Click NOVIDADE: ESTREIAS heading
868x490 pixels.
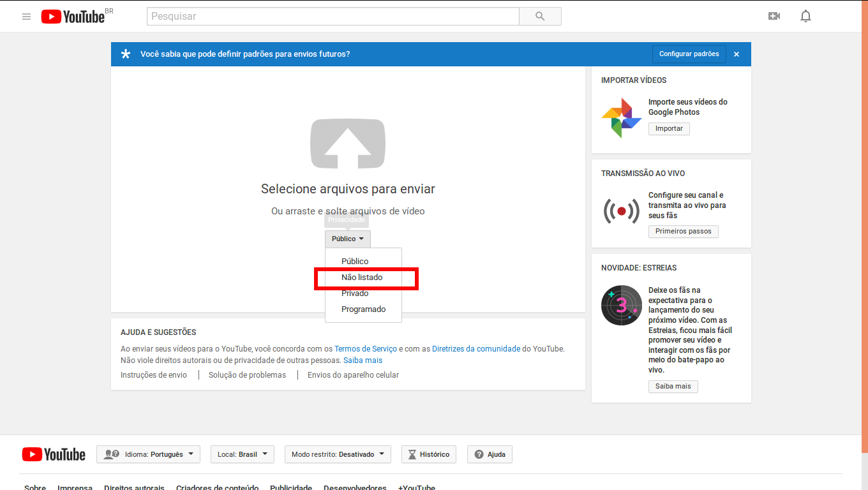639,268
